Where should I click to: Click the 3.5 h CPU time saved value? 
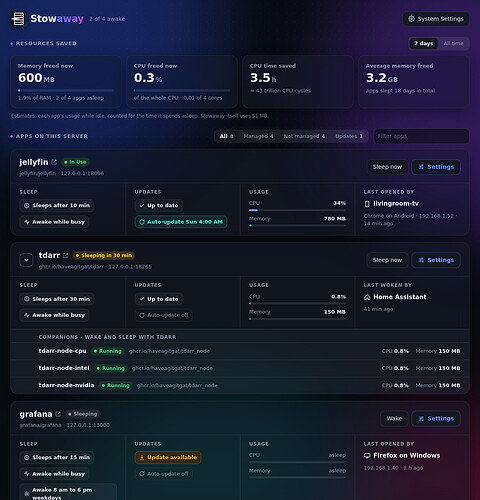pos(263,78)
